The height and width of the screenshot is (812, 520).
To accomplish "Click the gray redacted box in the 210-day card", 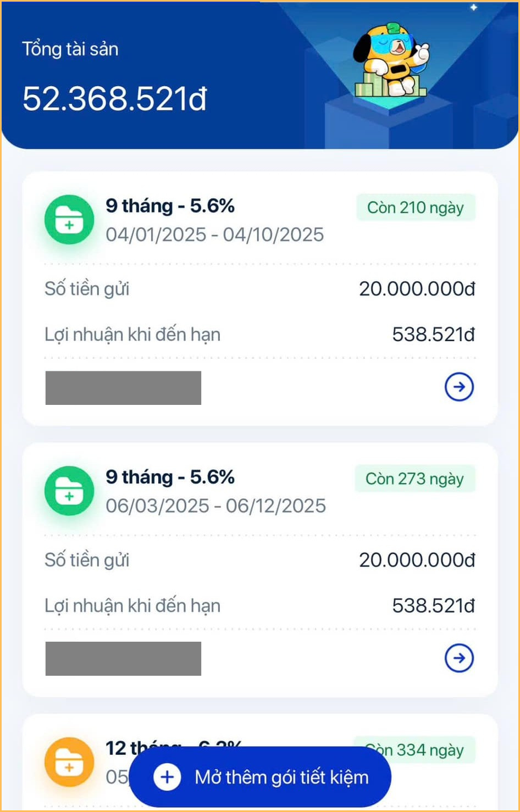I will coord(123,388).
